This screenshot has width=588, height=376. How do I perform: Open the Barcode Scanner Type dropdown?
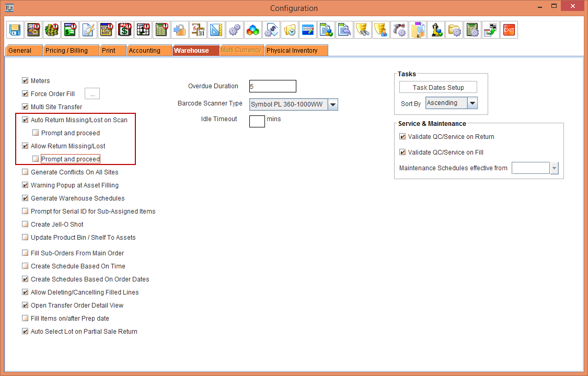pyautogui.click(x=333, y=104)
